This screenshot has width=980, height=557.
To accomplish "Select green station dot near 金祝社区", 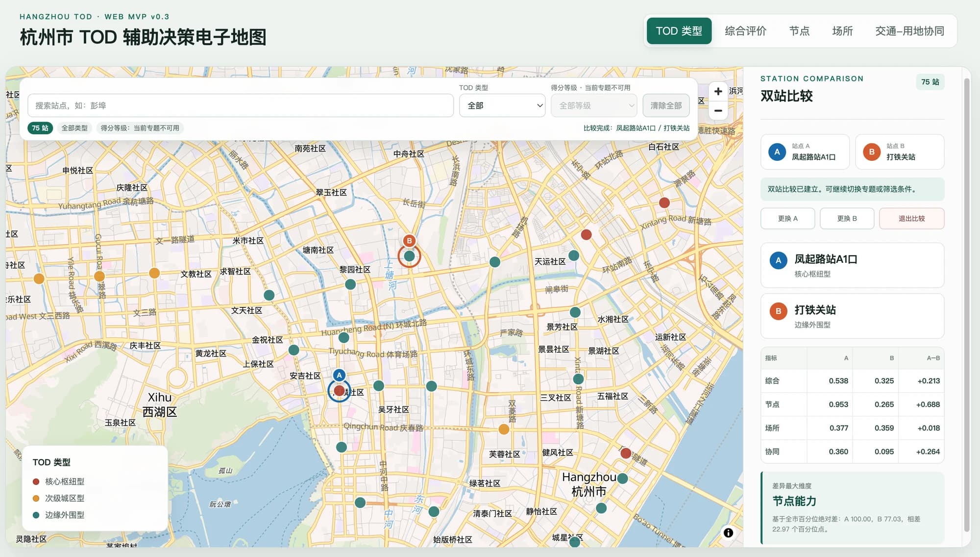I will tap(294, 350).
